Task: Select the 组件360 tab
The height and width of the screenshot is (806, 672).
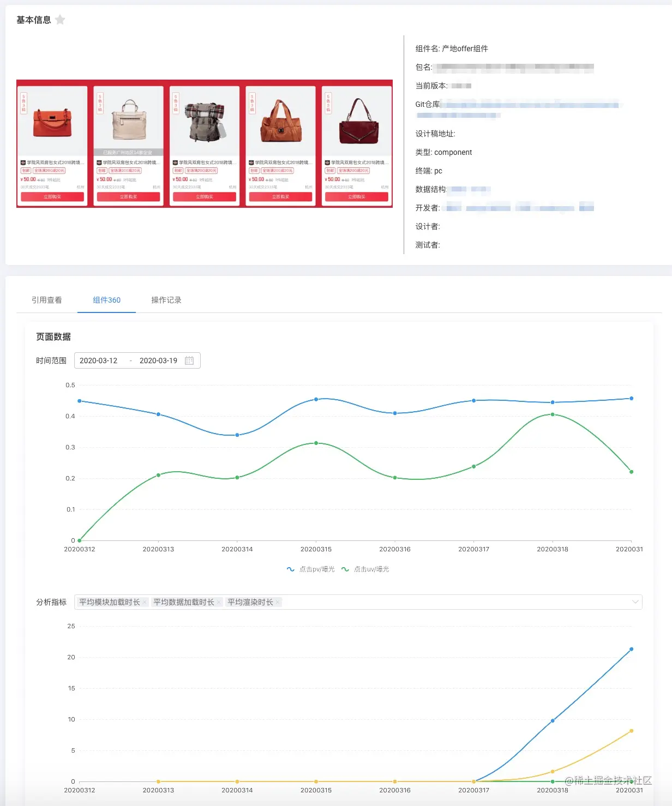Action: (107, 300)
